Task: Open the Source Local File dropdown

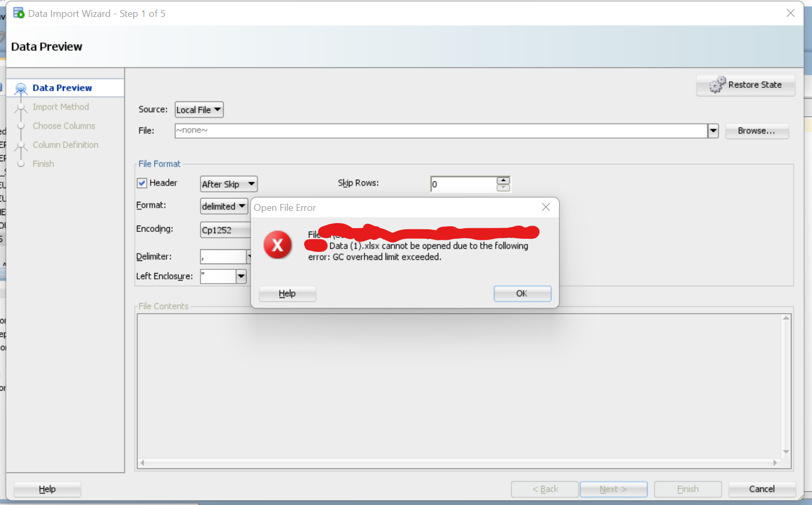Action: tap(199, 110)
